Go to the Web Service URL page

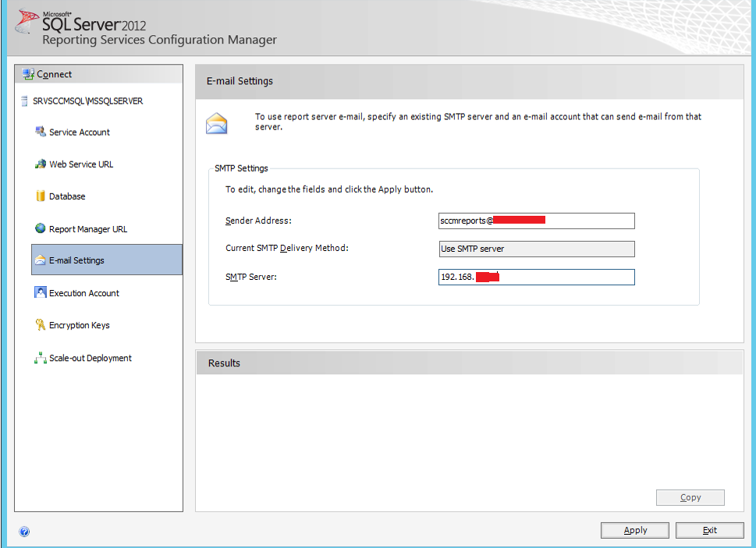point(81,164)
